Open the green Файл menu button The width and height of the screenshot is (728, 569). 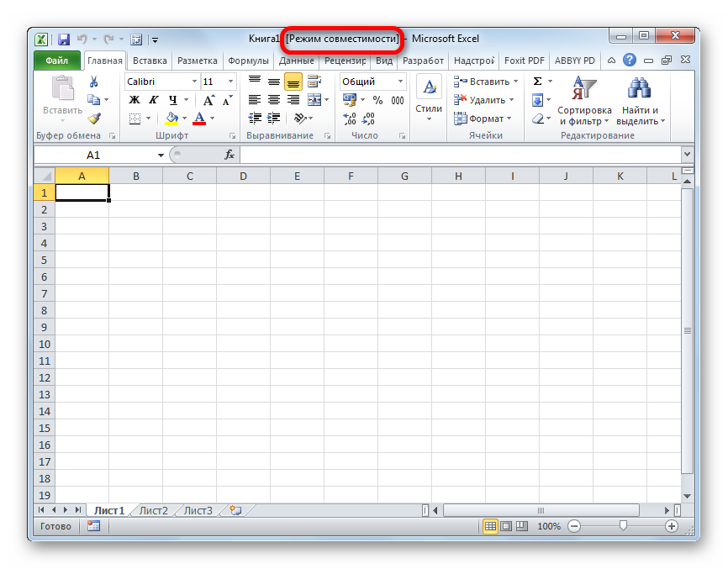(x=56, y=61)
